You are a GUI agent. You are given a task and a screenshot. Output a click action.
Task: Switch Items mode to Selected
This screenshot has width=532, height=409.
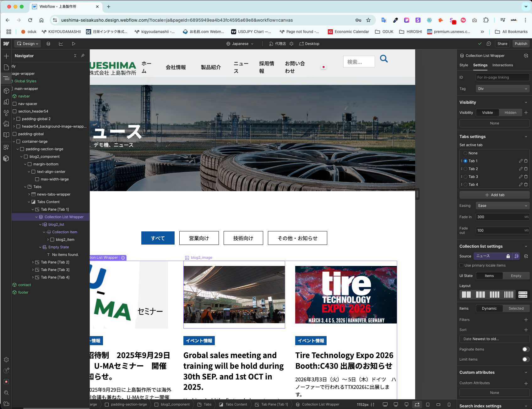[x=516, y=308]
